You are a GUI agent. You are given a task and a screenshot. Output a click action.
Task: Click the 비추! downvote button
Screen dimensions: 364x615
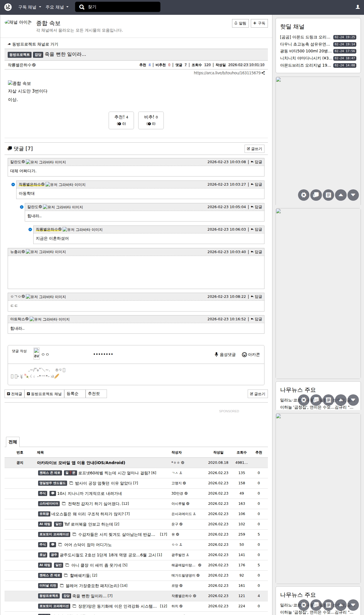click(151, 120)
